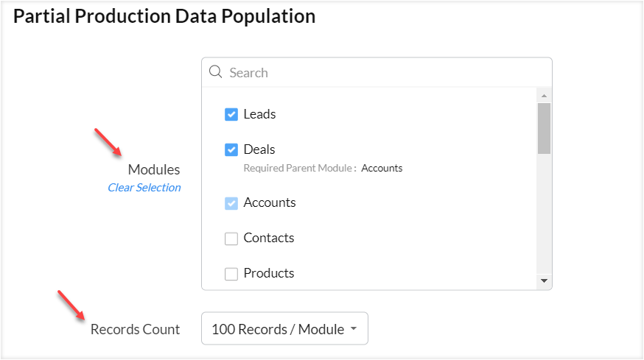The image size is (644, 360).
Task: Tick the Products checkbox
Action: coord(231,274)
